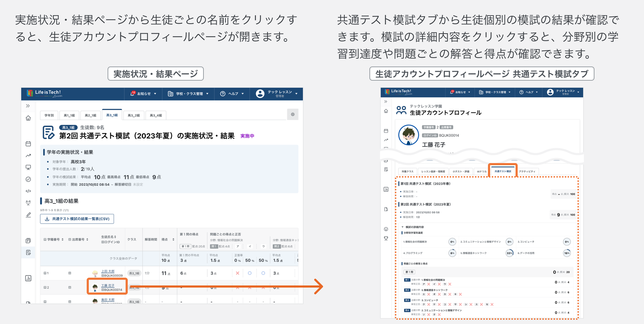Viewport: 644px width, 324px height.
Task: Open the calendar icon in the profile window sidebar
Action: pos(386,131)
